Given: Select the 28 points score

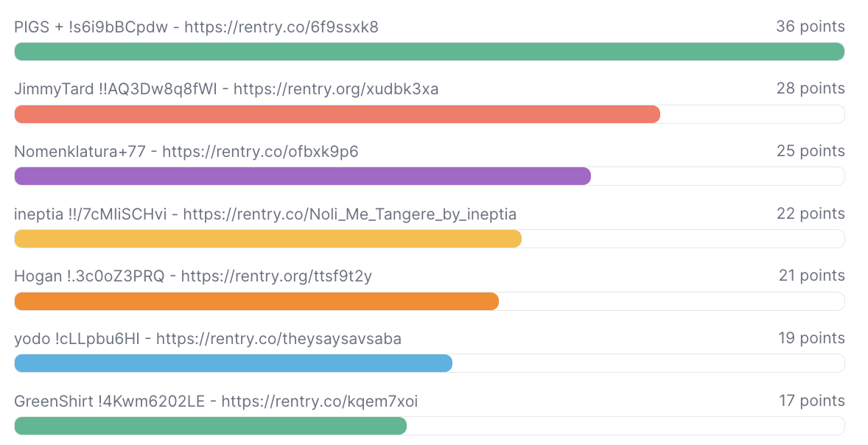Looking at the screenshot, I should [810, 88].
